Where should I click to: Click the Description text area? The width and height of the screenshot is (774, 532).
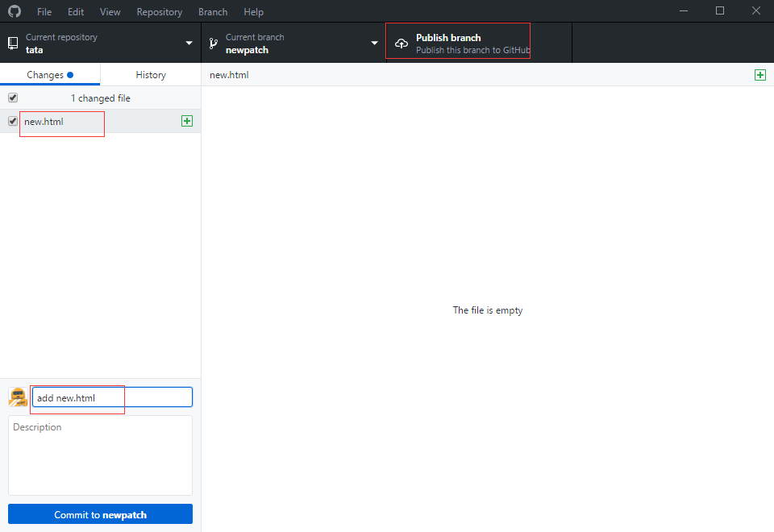pyautogui.click(x=100, y=455)
